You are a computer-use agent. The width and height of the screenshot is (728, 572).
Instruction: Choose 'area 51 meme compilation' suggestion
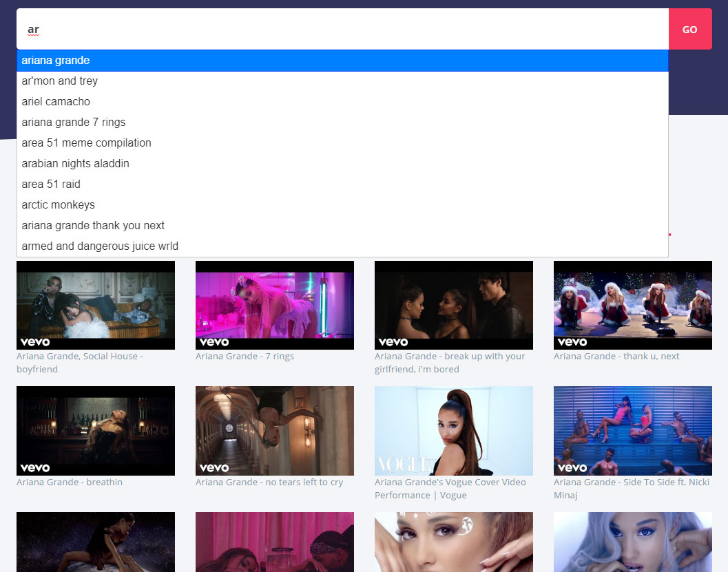pos(86,143)
